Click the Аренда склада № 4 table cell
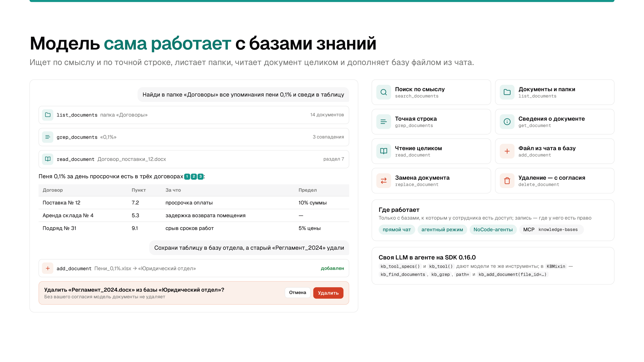The width and height of the screenshot is (644, 362). click(68, 216)
